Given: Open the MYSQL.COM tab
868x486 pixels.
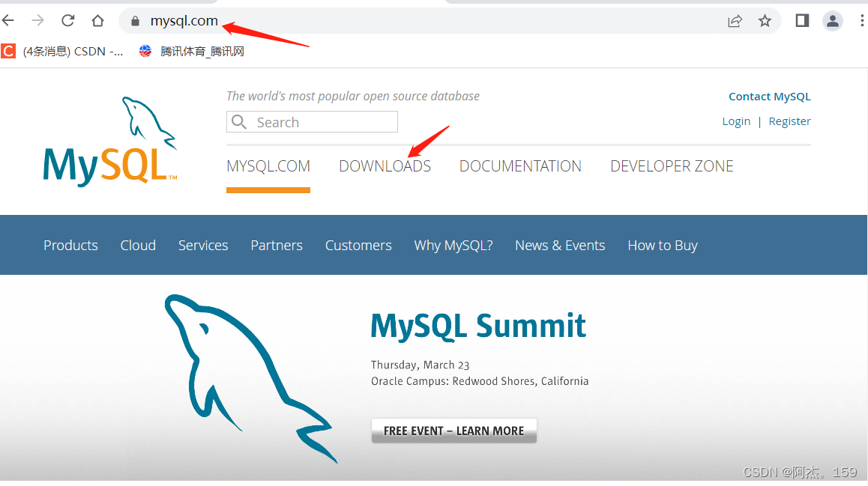Looking at the screenshot, I should coord(268,166).
